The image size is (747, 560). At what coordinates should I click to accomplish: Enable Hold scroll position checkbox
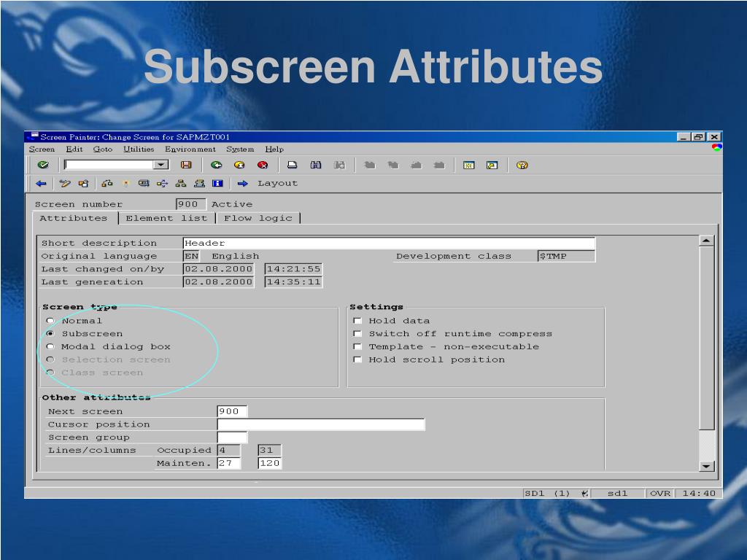coord(357,359)
